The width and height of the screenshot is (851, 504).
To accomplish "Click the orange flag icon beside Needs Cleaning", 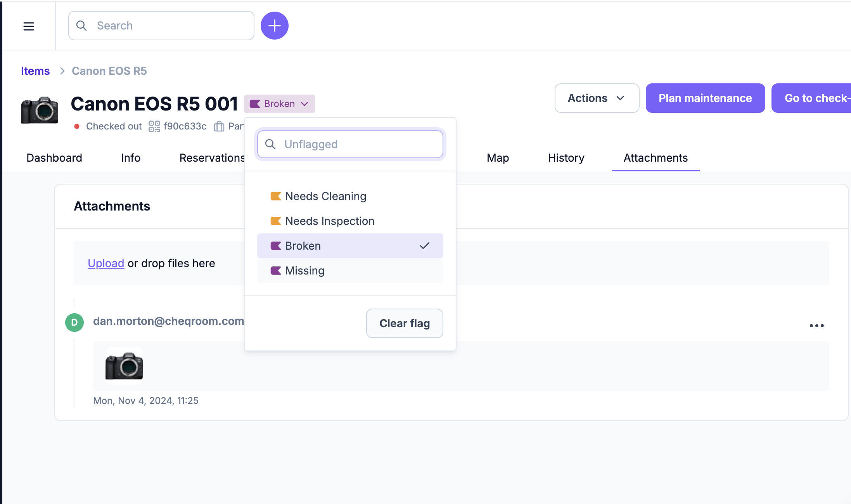I will click(x=276, y=196).
